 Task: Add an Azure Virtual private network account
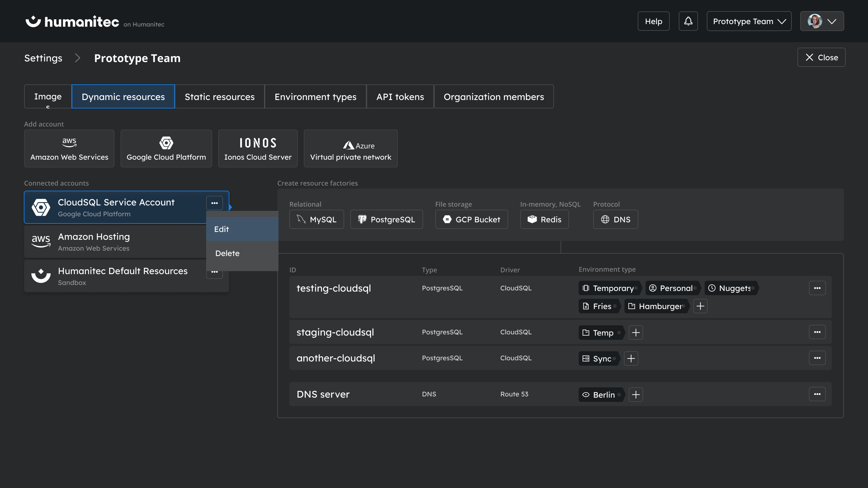coord(351,148)
